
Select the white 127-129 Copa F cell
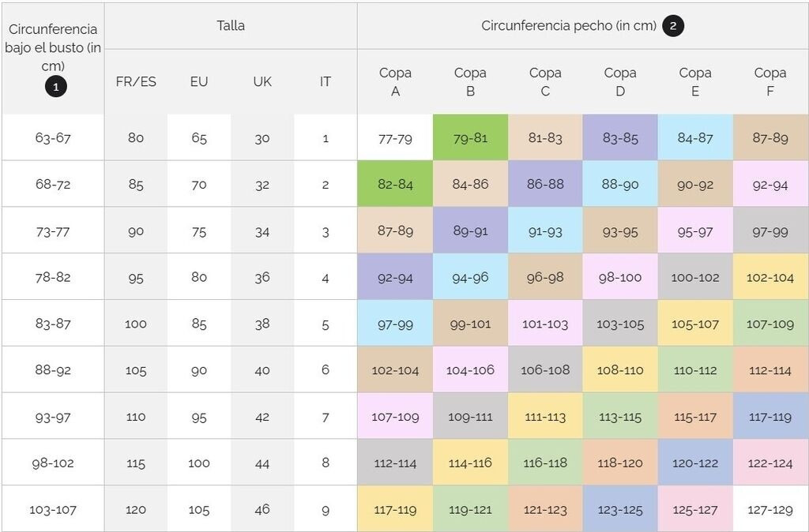pos(770,510)
